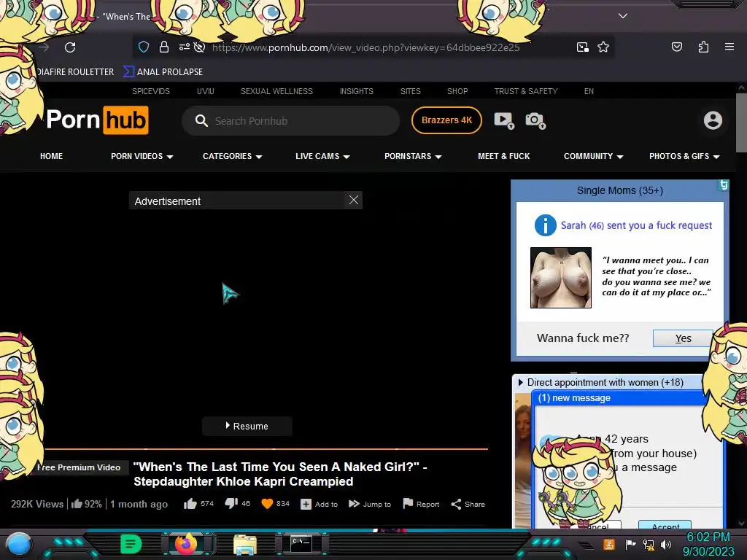The height and width of the screenshot is (560, 747).
Task: Go to the HOME navigation item
Action: [x=52, y=156]
